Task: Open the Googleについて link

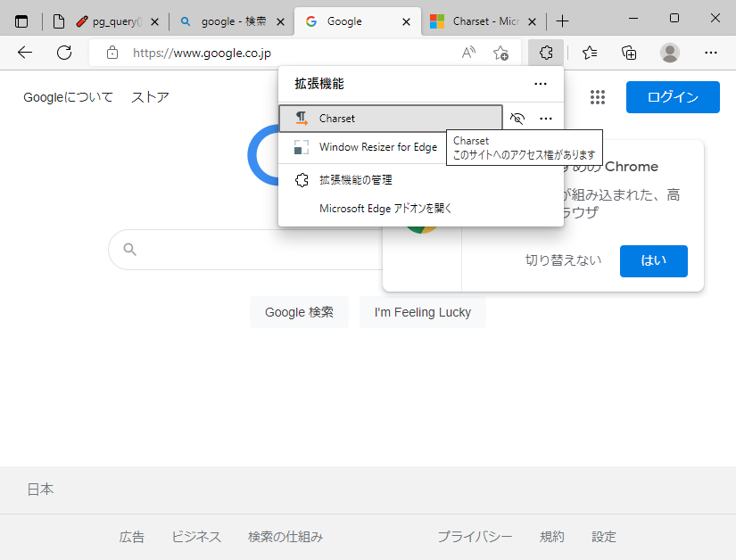Action: 68,97
